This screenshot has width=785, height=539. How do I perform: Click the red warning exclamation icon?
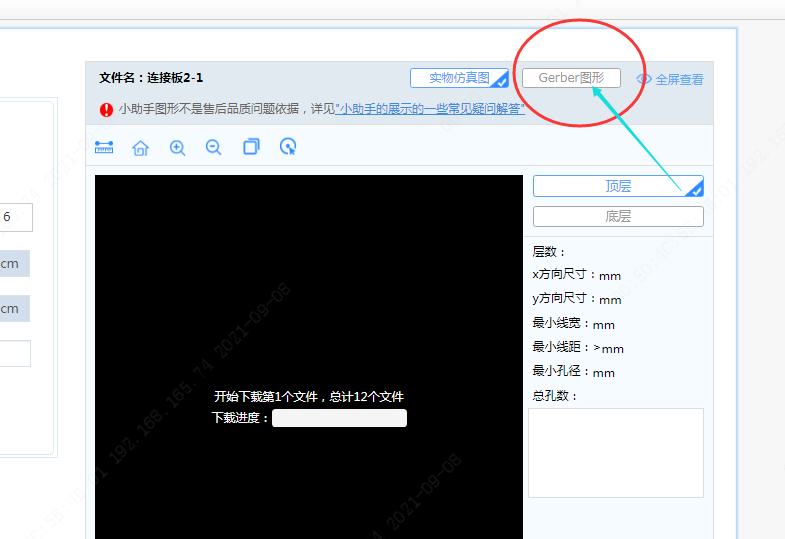click(x=106, y=110)
